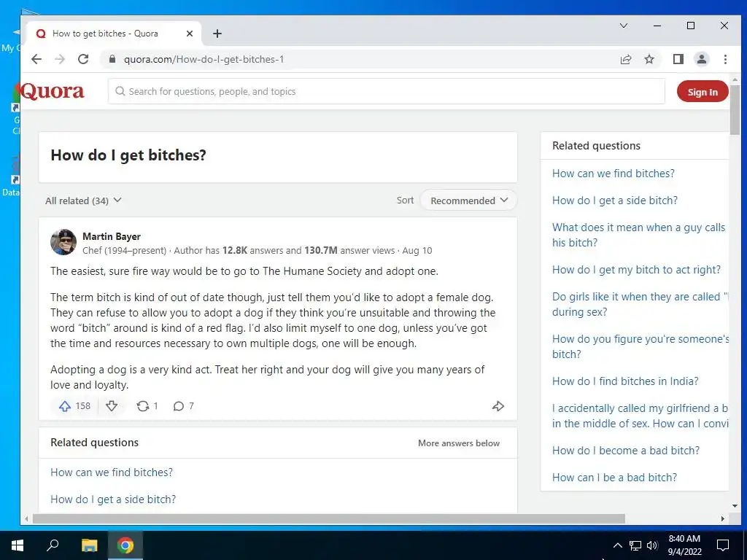The height and width of the screenshot is (560, 747).
Task: Open the notification center icon
Action: pyautogui.click(x=723, y=545)
